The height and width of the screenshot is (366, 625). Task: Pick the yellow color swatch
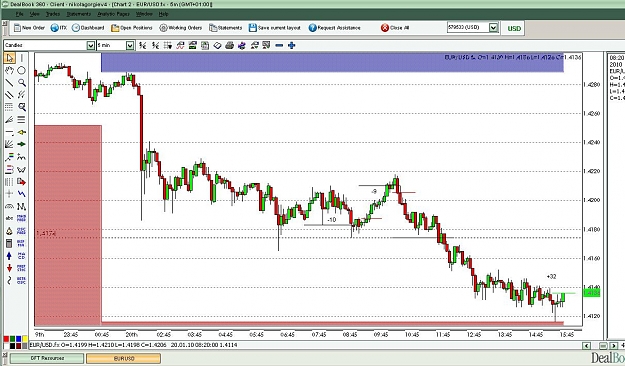point(25,339)
